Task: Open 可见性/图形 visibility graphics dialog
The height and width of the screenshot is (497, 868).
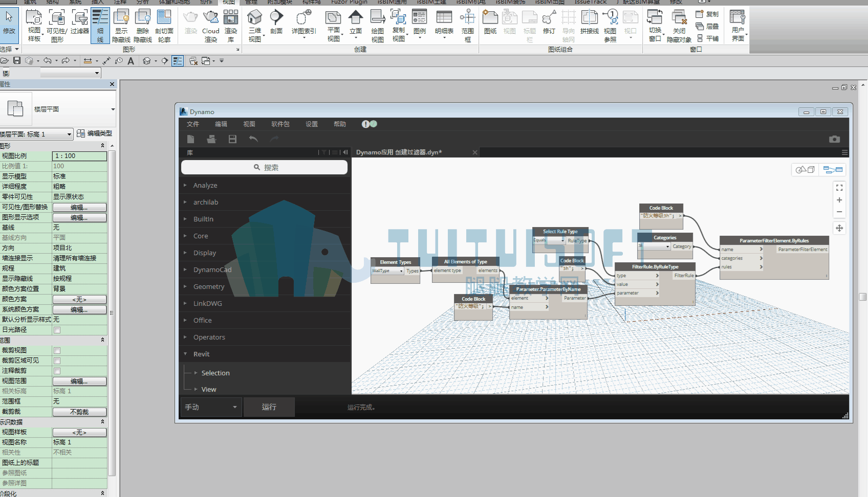Action: 57,25
